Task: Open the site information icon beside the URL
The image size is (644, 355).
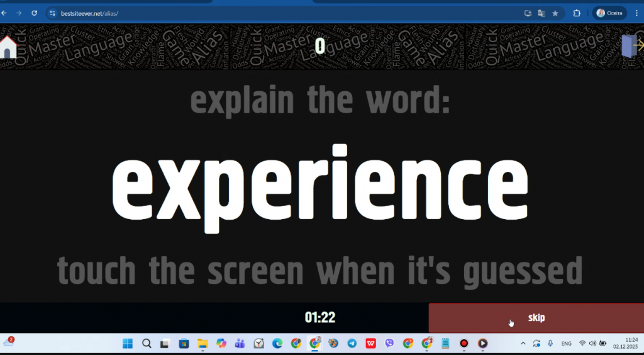Action: pyautogui.click(x=53, y=13)
